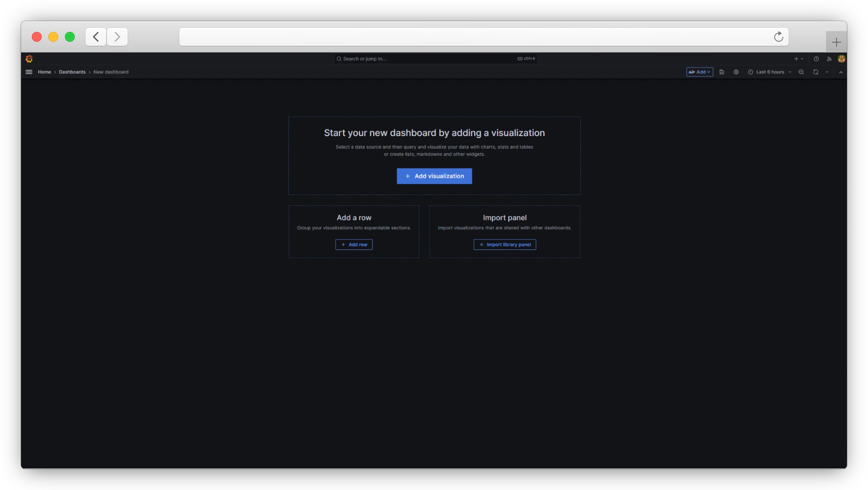
Task: Zoom out the time range
Action: (801, 72)
